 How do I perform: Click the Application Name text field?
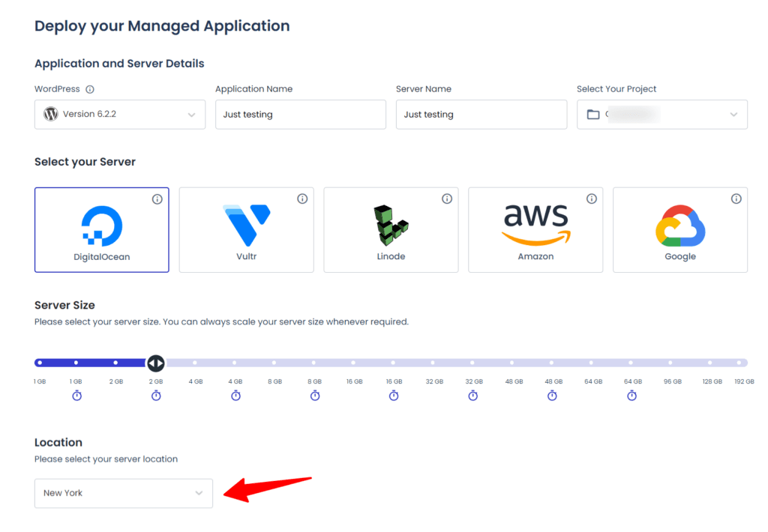pyautogui.click(x=300, y=114)
